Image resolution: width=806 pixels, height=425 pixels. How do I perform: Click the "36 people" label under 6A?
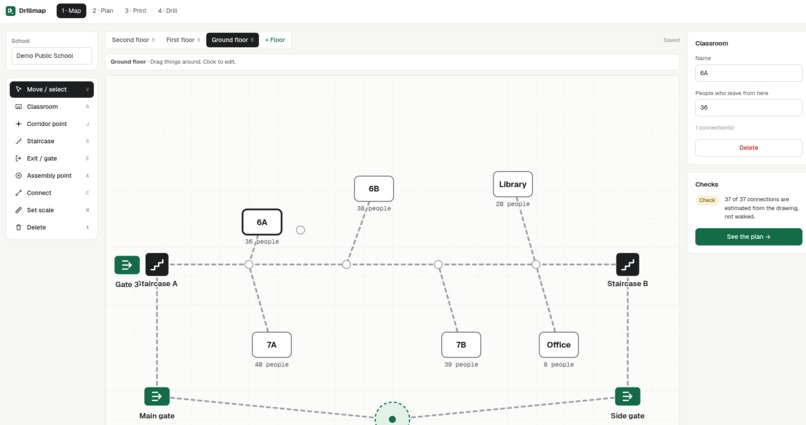[262, 242]
